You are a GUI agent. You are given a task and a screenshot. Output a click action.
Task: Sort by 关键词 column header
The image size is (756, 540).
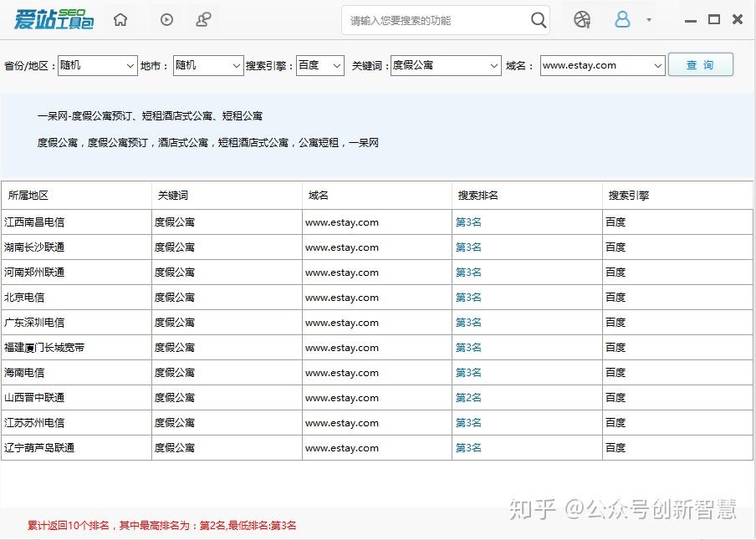(x=227, y=196)
